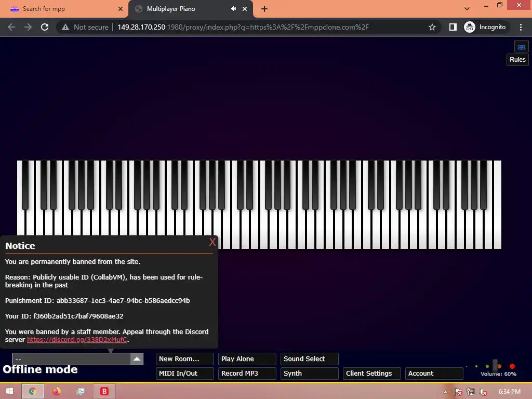This screenshot has height=399, width=532.
Task: Click the muted speaker tray icon
Action: coord(483,392)
